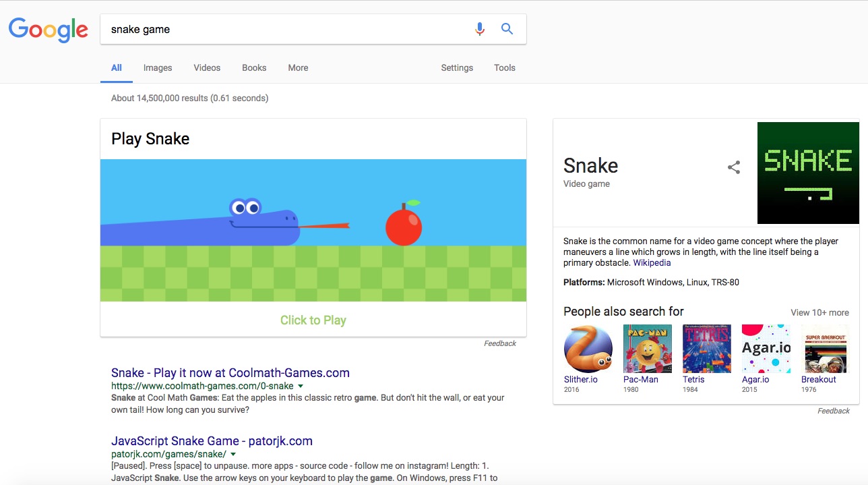Image resolution: width=868 pixels, height=485 pixels.
Task: Switch to Books tab
Action: click(x=254, y=67)
